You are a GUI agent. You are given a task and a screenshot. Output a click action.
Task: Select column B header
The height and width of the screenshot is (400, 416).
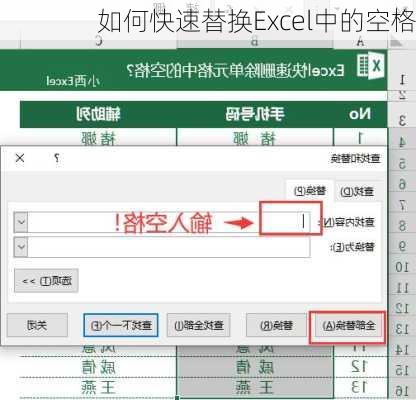click(255, 42)
